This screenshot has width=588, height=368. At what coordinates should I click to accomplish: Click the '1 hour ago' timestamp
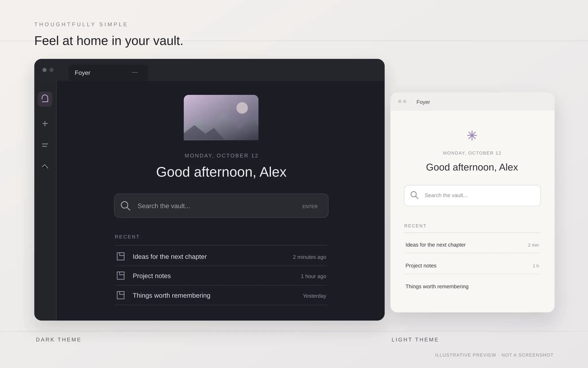[x=313, y=276]
